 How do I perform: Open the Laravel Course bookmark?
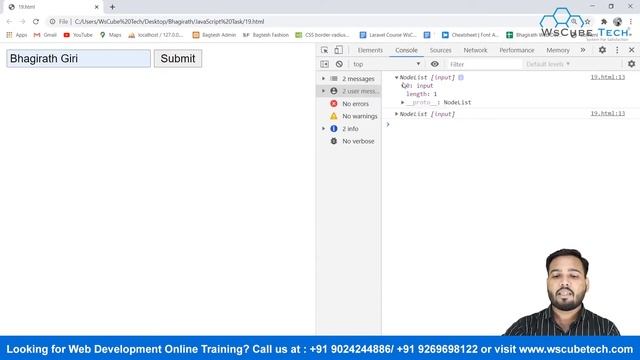point(388,35)
